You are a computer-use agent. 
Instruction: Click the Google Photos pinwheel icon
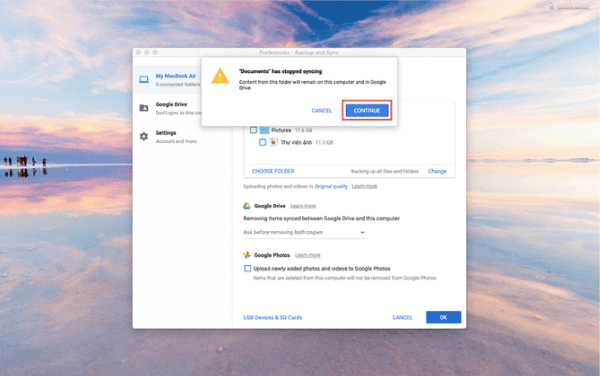(x=247, y=255)
